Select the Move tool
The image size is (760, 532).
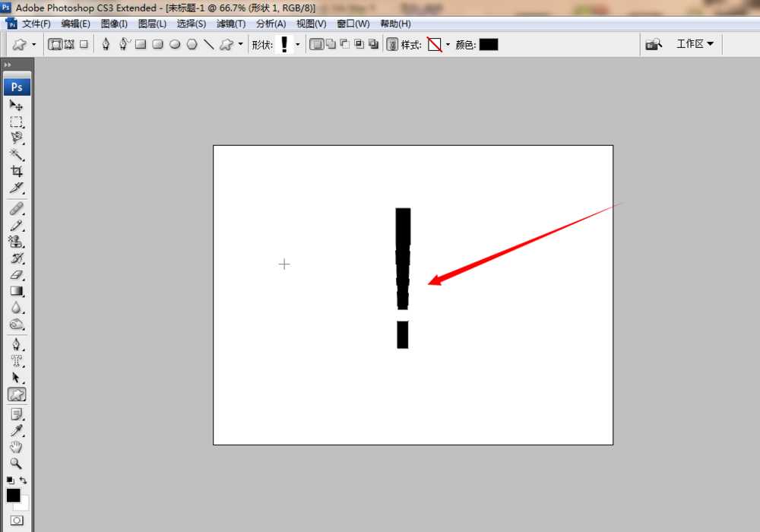pos(16,106)
